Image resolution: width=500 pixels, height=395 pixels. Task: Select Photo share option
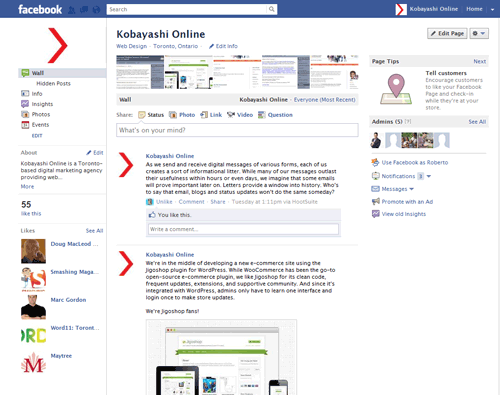tap(182, 115)
